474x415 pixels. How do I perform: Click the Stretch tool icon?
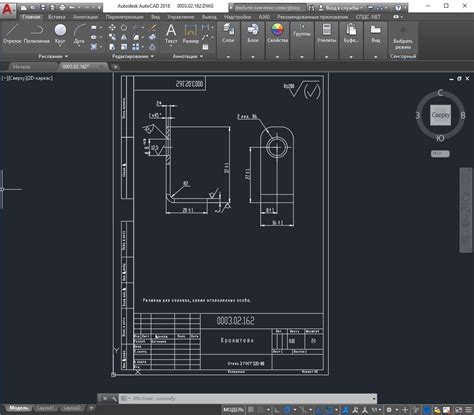point(112,47)
